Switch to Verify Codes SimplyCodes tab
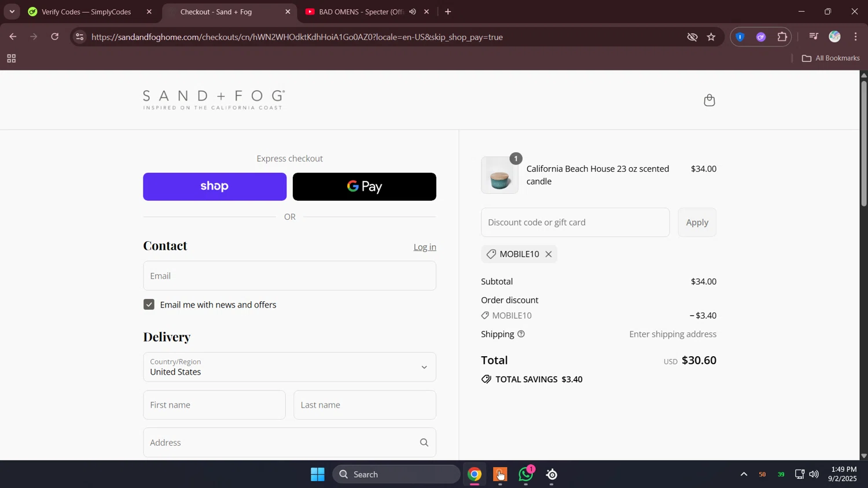This screenshot has height=488, width=868. (x=87, y=12)
